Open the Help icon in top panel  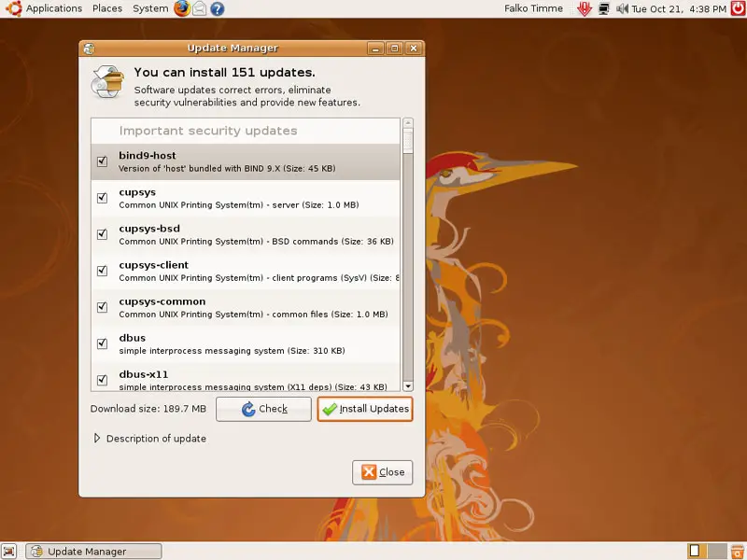[218, 8]
